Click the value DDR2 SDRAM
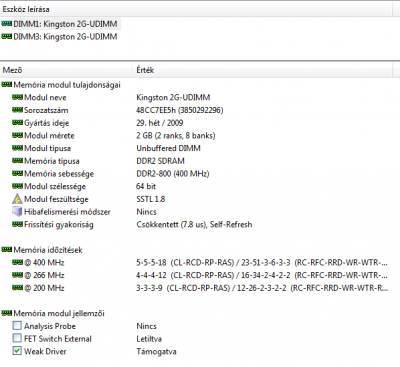This screenshot has width=400, height=367. 160,161
